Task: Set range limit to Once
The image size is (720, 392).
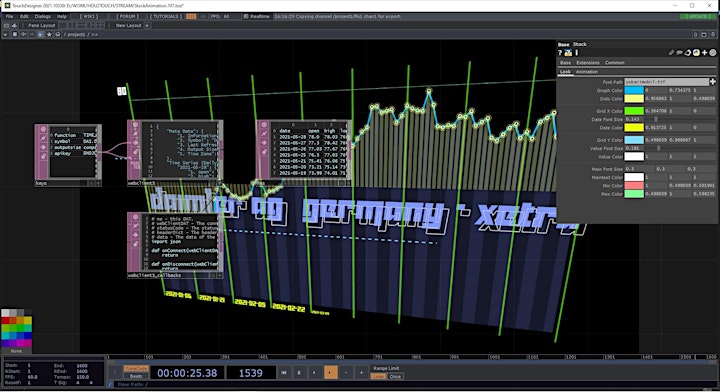Action: (395, 376)
